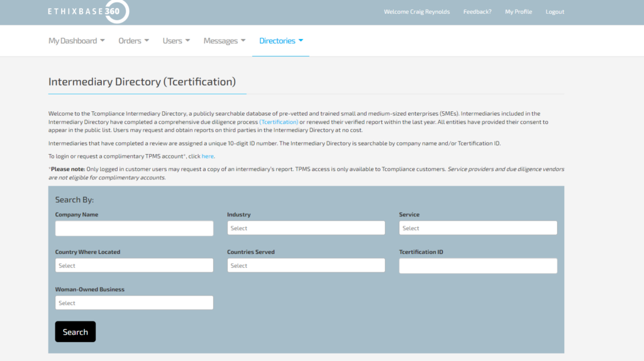This screenshot has width=644, height=361.
Task: Focus the Tcertification ID input field
Action: pos(478,266)
